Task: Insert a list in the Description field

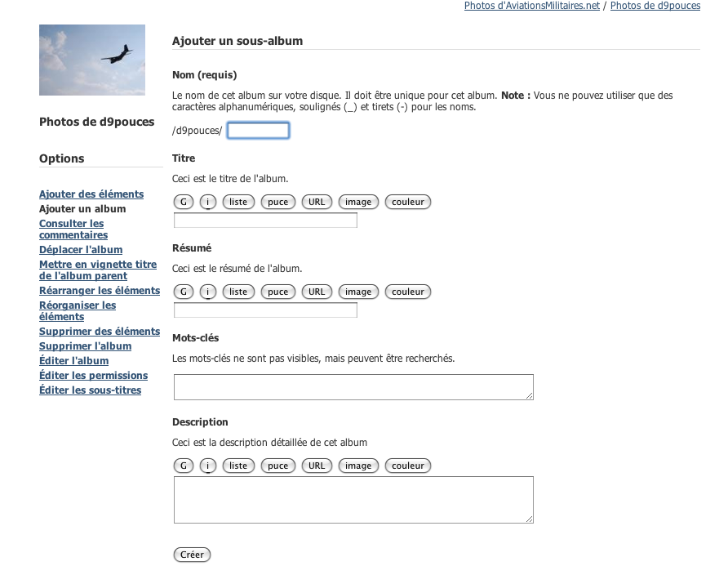Action: click(238, 466)
